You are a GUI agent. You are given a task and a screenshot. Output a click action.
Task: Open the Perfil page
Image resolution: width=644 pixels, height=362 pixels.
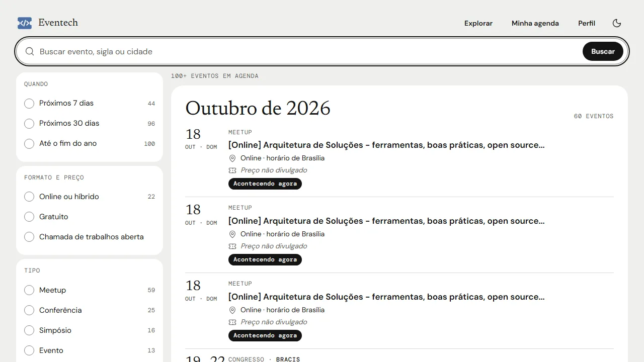click(587, 23)
